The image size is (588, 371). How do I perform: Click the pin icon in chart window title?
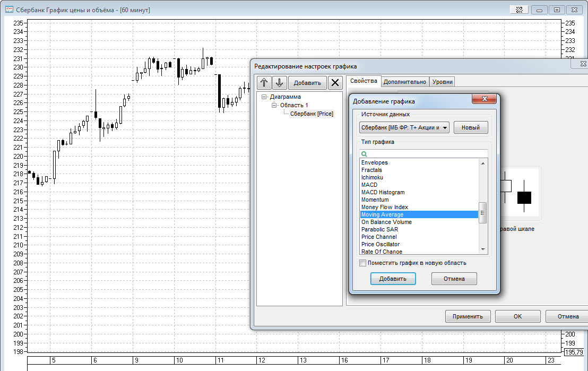pyautogui.click(x=520, y=10)
